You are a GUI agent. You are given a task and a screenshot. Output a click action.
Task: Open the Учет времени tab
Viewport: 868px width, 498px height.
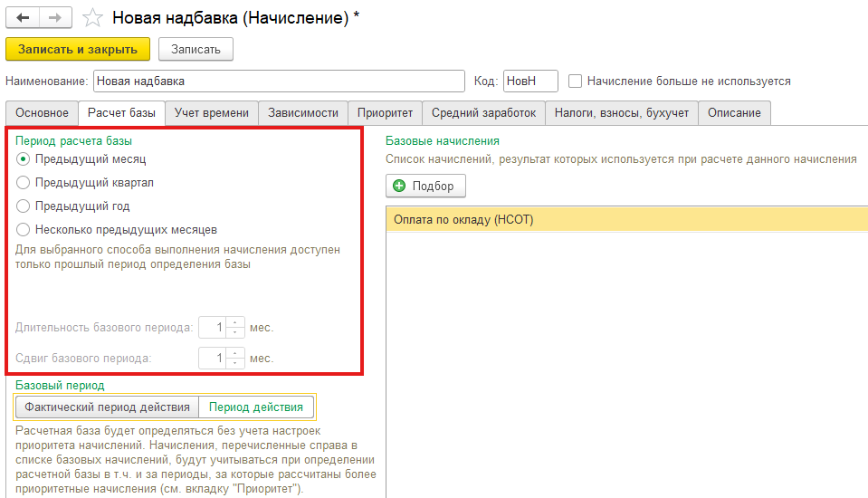coord(212,113)
